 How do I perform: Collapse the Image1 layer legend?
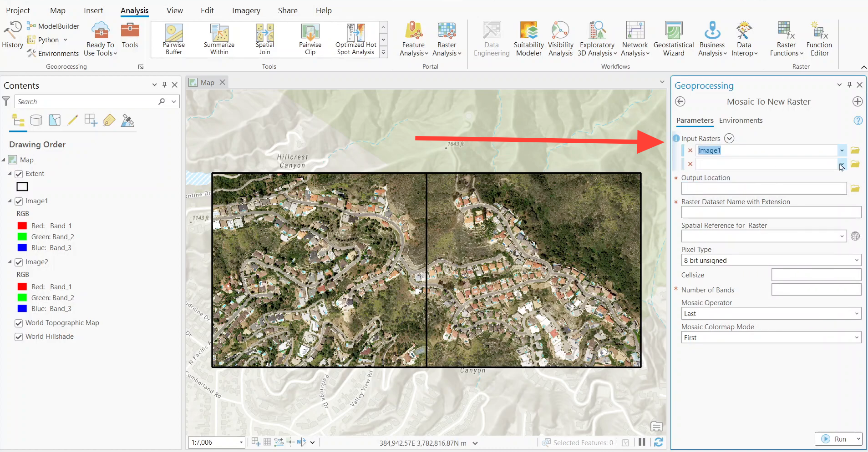tap(10, 201)
